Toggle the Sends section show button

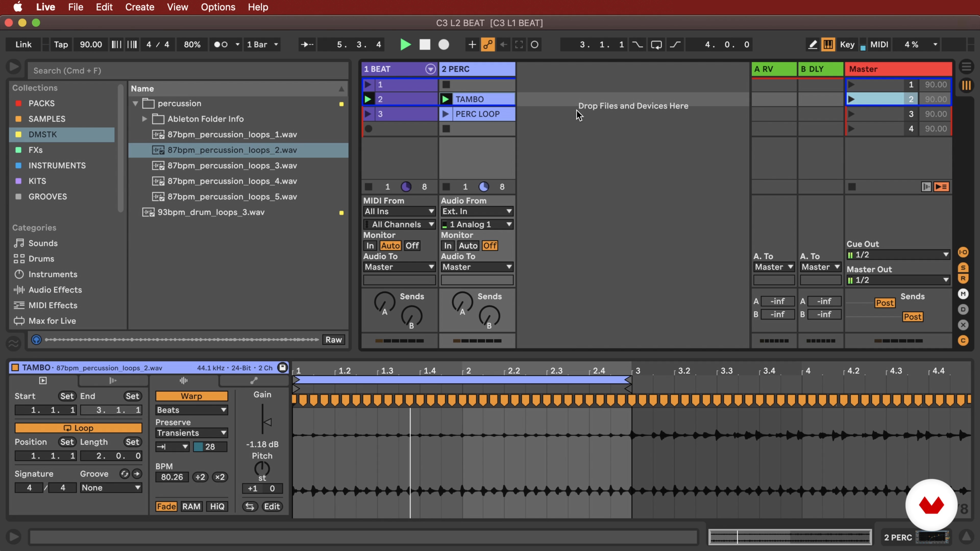963,268
